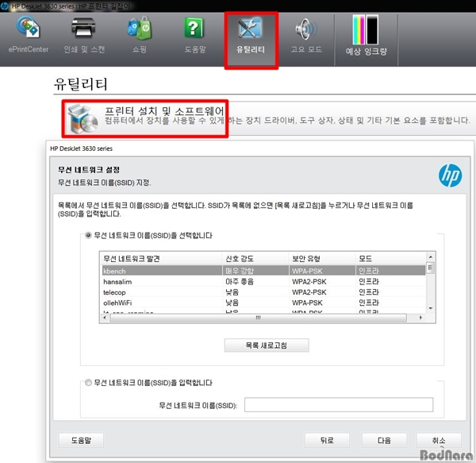Open the 고요 모드 speaker icon
Screen dimensions: 476x463
click(306, 29)
